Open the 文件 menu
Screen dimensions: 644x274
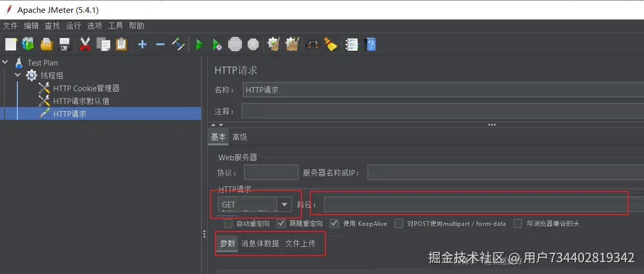(10, 26)
